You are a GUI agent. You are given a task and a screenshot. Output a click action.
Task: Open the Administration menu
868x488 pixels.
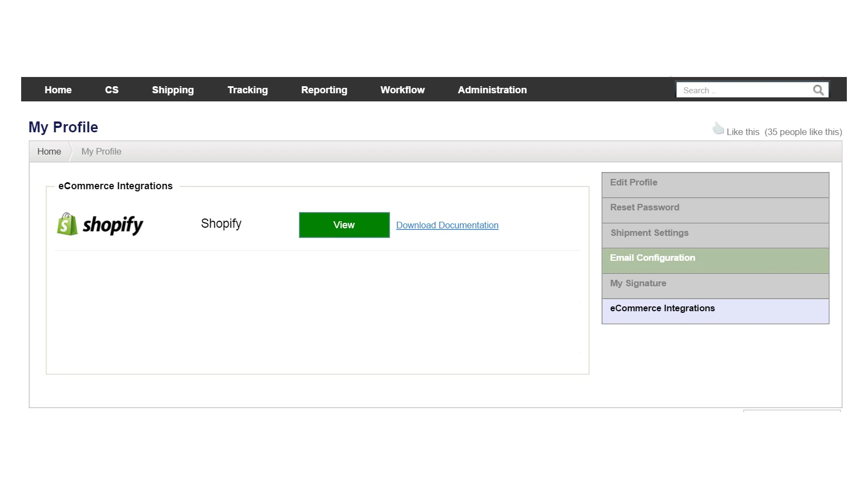pyautogui.click(x=492, y=90)
